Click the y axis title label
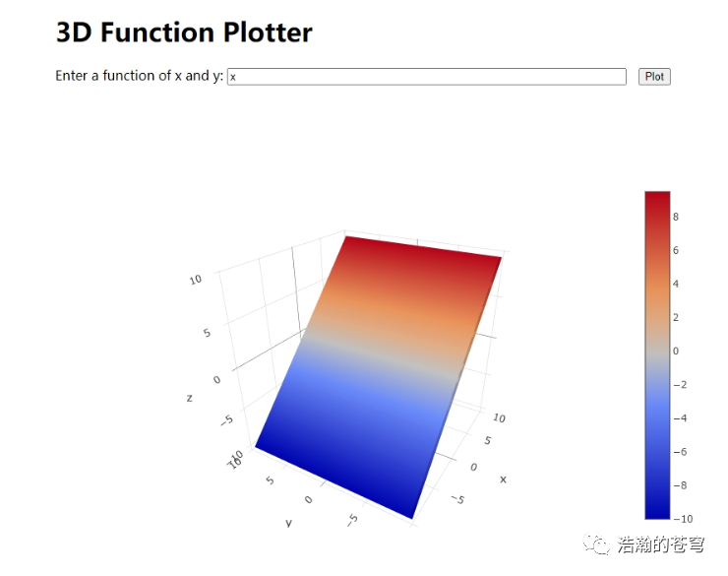The height and width of the screenshot is (576, 728). (x=288, y=523)
